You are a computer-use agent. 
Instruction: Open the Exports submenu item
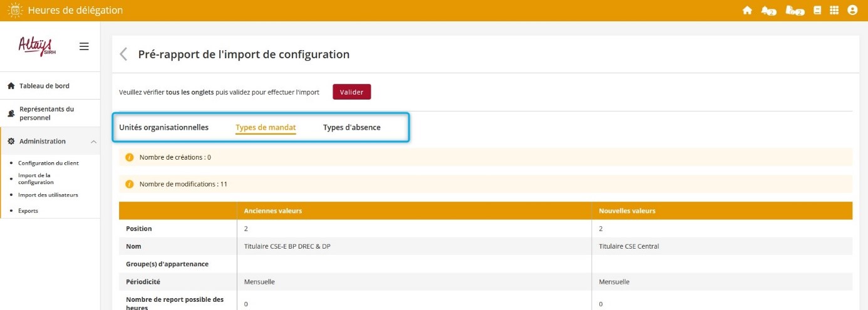pyautogui.click(x=28, y=211)
